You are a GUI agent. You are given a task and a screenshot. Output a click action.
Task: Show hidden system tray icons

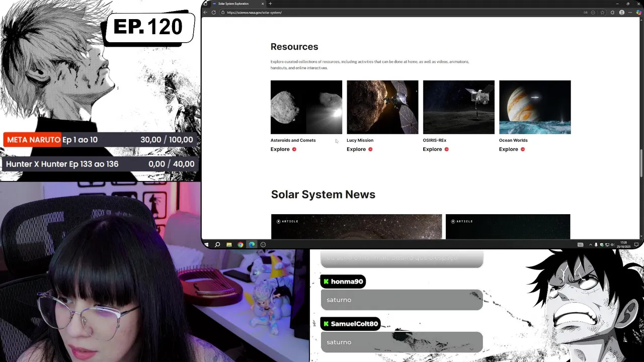coord(591,245)
